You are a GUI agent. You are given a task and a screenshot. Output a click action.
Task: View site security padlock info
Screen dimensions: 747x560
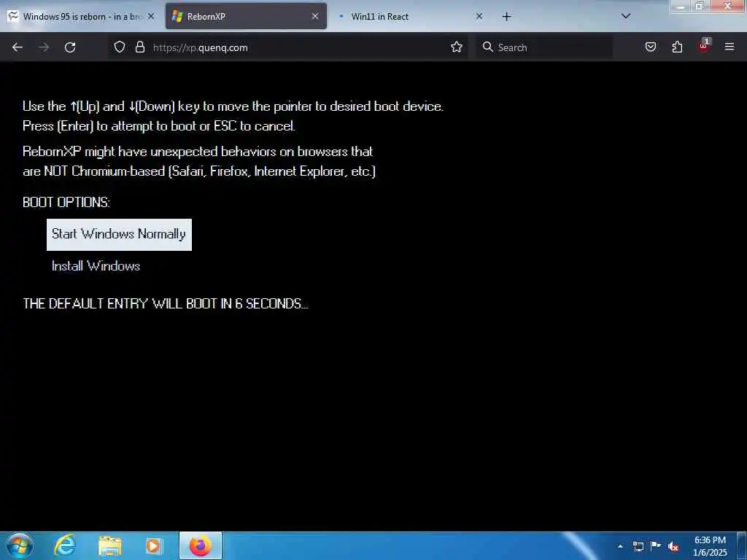pos(139,47)
